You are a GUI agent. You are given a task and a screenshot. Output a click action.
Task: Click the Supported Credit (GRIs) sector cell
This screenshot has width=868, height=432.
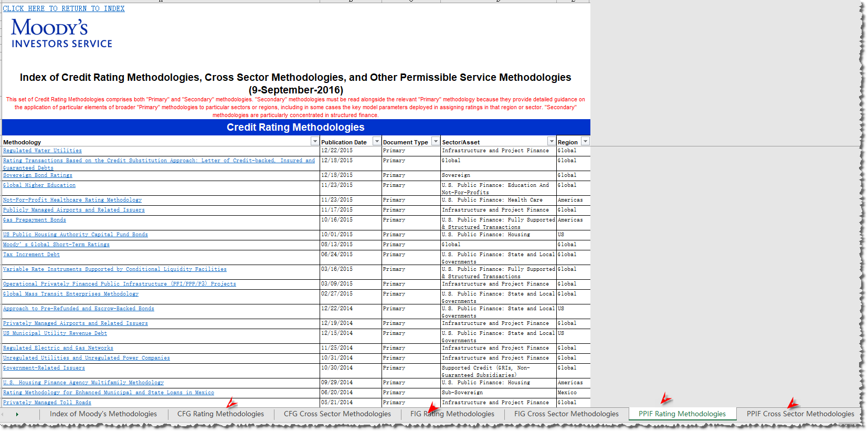click(499, 371)
